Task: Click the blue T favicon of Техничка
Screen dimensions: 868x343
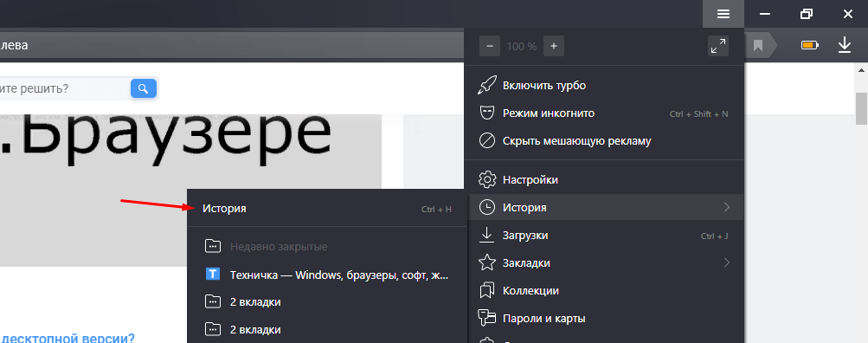Action: point(213,274)
